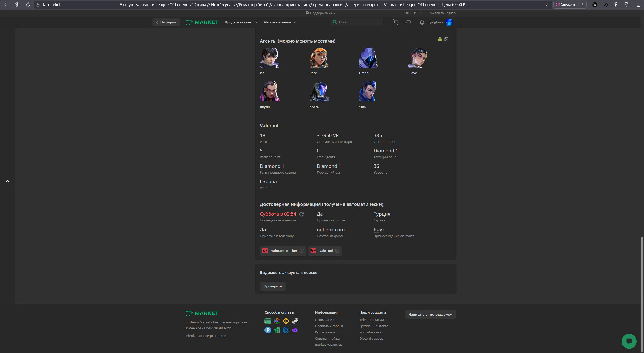Open the shopping cart icon
Viewport: 644px width, 353px height.
tap(396, 22)
